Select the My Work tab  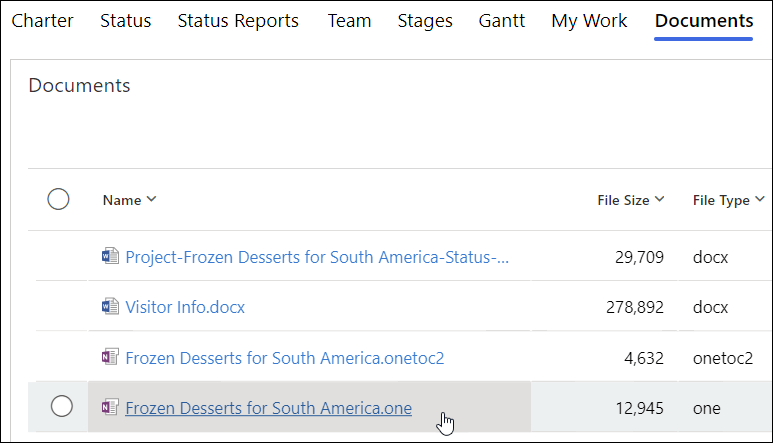pyautogui.click(x=589, y=21)
